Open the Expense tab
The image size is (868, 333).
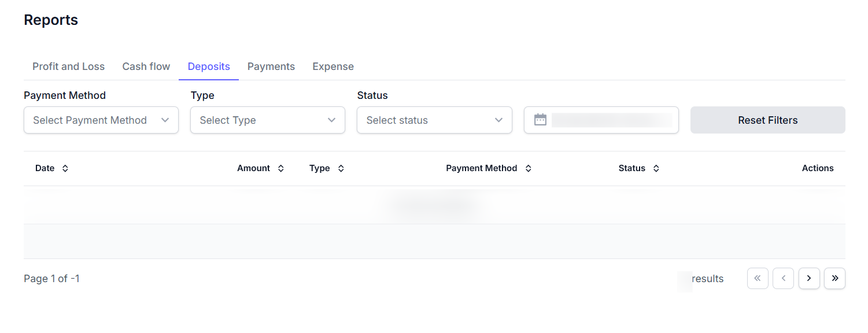(333, 66)
